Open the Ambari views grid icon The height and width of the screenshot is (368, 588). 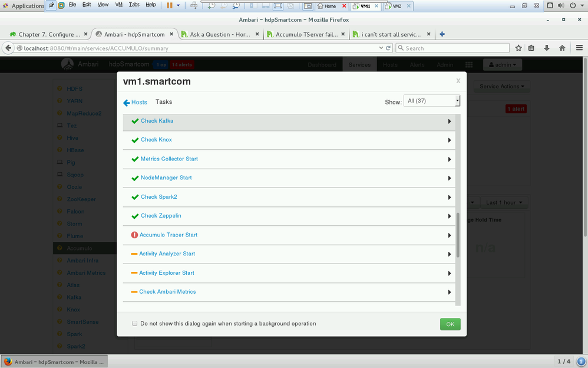(x=469, y=65)
